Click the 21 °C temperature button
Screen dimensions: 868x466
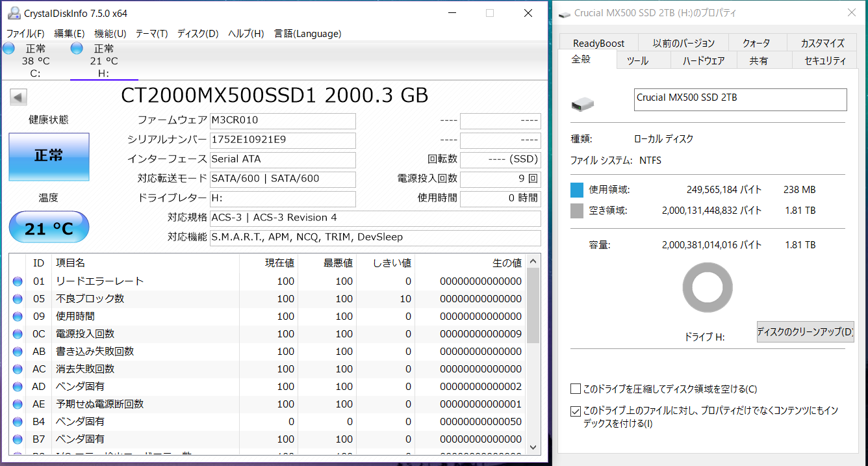(x=49, y=227)
